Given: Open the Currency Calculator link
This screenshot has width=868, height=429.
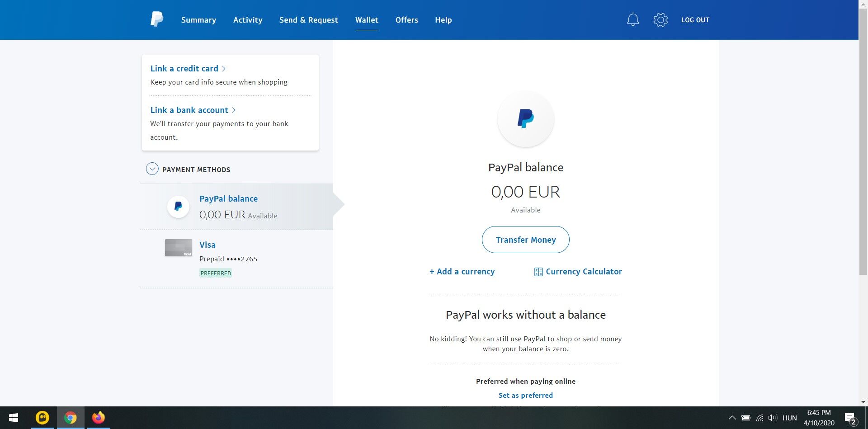Looking at the screenshot, I should click(584, 272).
